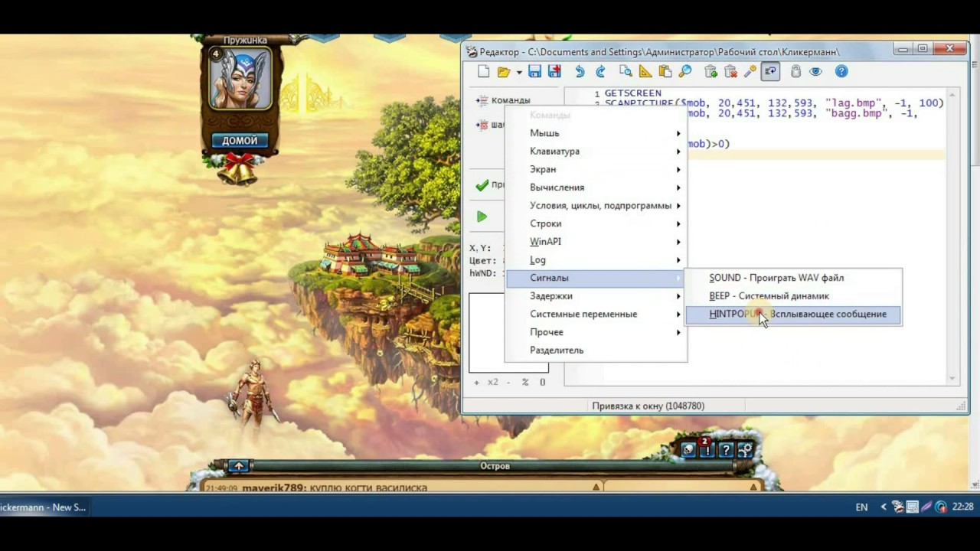The image size is (980, 551).
Task: Open the WinAPI submenu
Action: [596, 242]
